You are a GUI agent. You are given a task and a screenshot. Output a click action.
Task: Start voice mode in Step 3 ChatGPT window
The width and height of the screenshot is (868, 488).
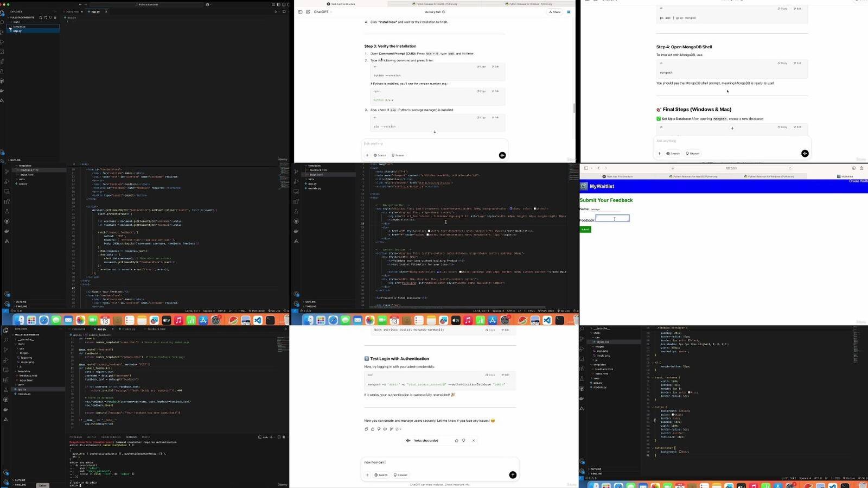pyautogui.click(x=502, y=155)
